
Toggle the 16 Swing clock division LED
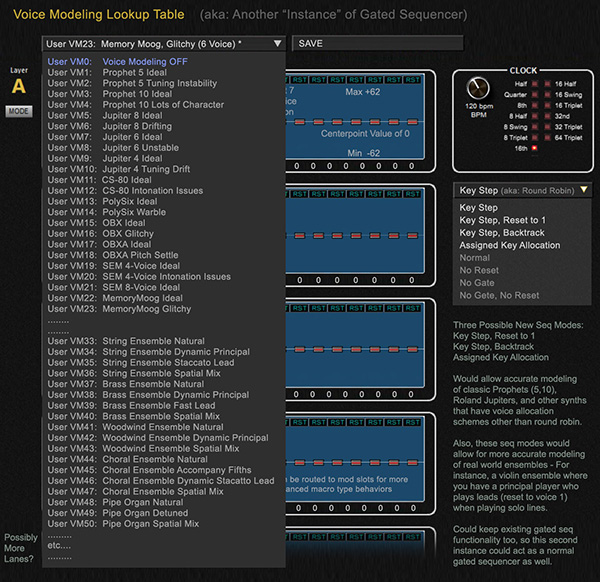coord(548,95)
